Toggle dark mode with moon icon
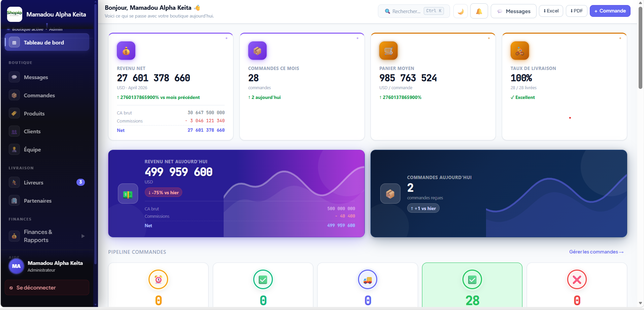 click(460, 11)
